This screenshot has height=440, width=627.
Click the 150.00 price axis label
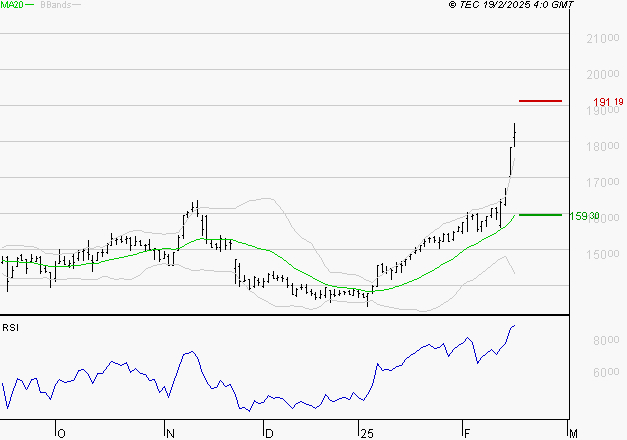point(603,254)
